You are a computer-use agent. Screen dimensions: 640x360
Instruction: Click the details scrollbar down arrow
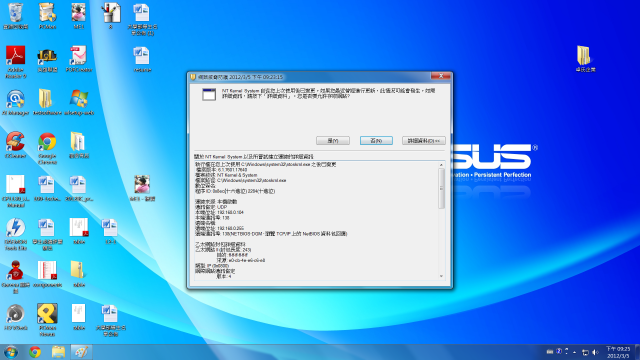point(441,276)
